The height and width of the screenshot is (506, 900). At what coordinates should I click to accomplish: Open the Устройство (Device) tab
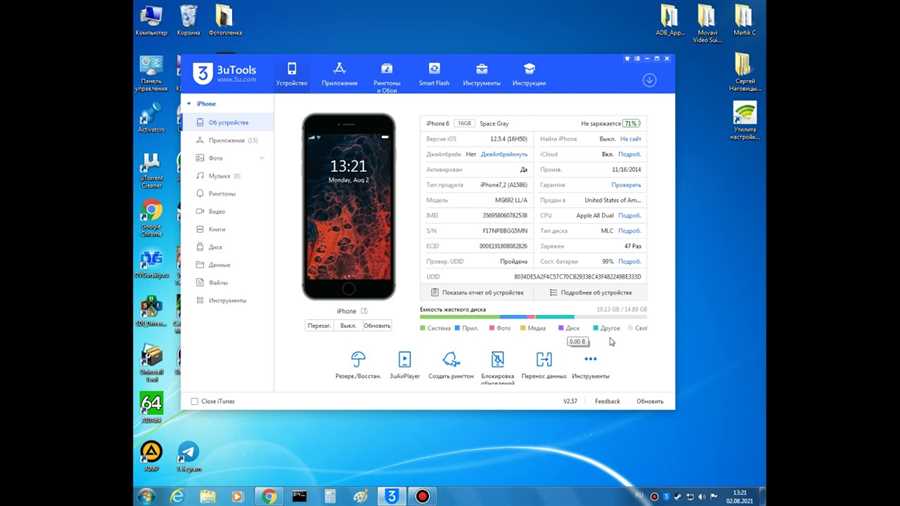point(292,74)
